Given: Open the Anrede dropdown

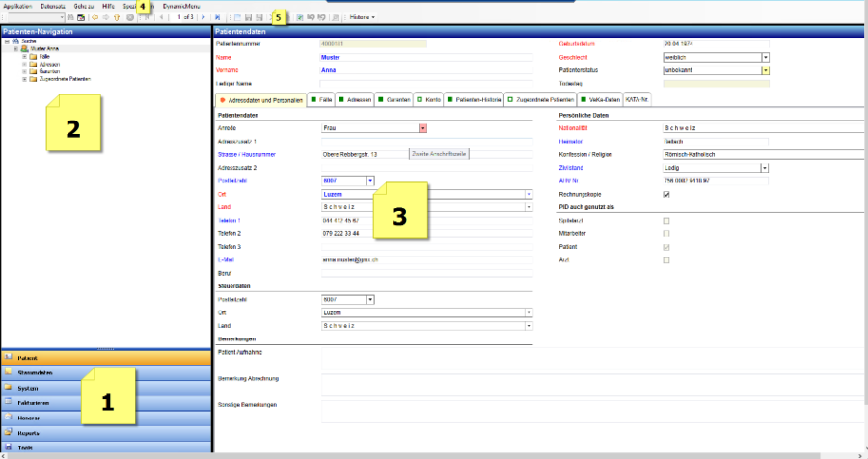Looking at the screenshot, I should coord(422,127).
